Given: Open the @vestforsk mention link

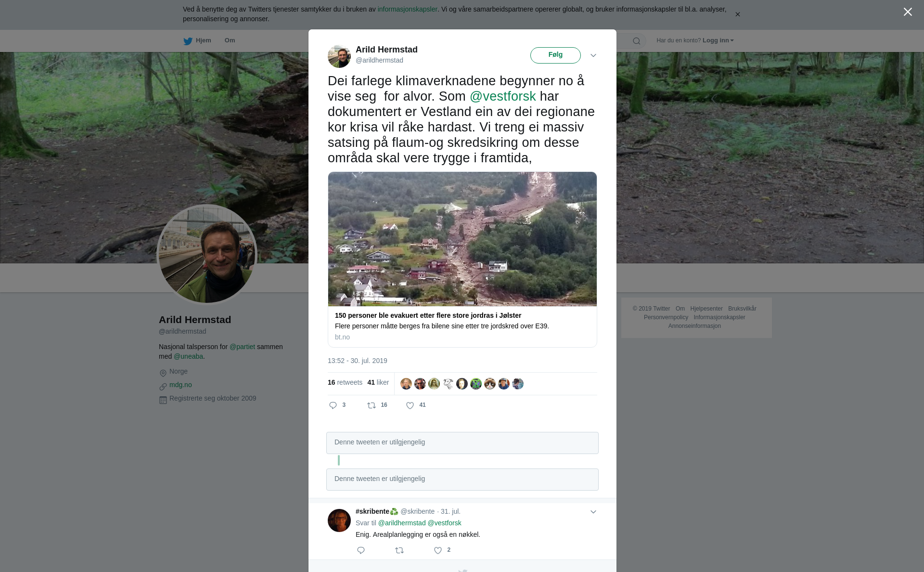Looking at the screenshot, I should (x=502, y=96).
